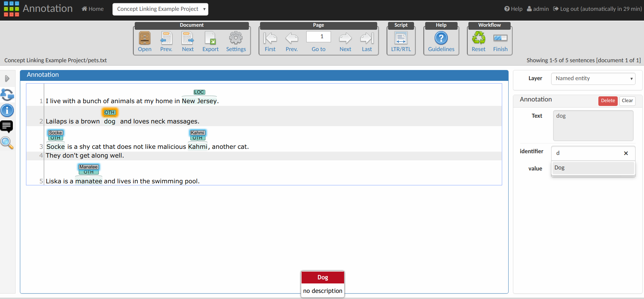Open a document with the Open icon
644x299 pixels.
pyautogui.click(x=145, y=42)
